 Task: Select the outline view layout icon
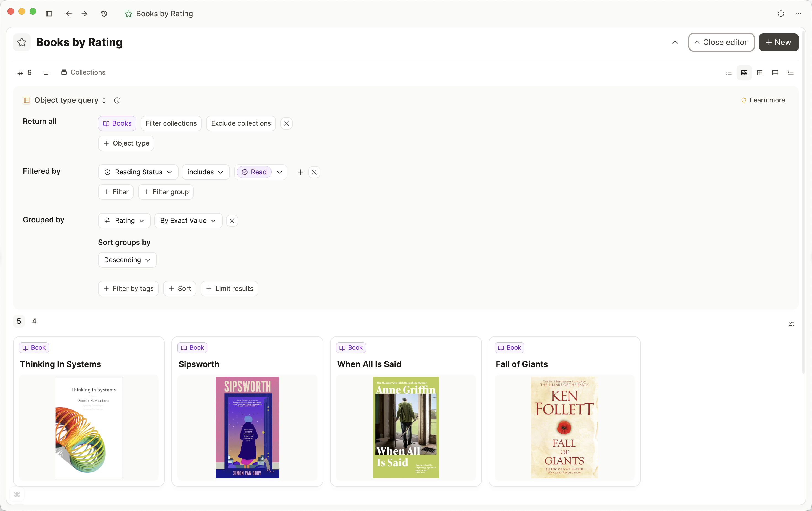790,73
